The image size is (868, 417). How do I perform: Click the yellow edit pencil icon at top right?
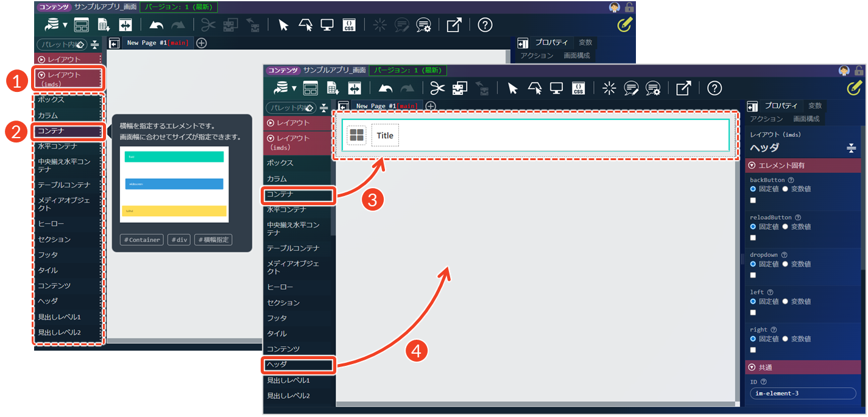(855, 88)
